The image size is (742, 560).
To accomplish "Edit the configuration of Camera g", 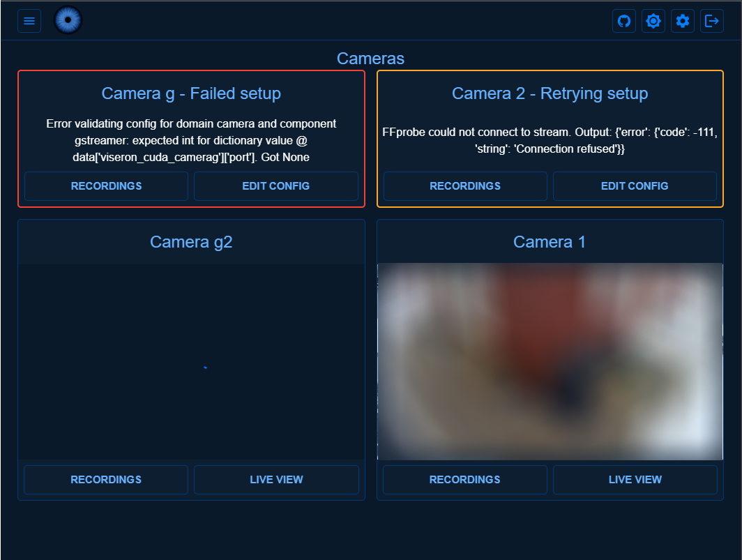I will [x=276, y=186].
